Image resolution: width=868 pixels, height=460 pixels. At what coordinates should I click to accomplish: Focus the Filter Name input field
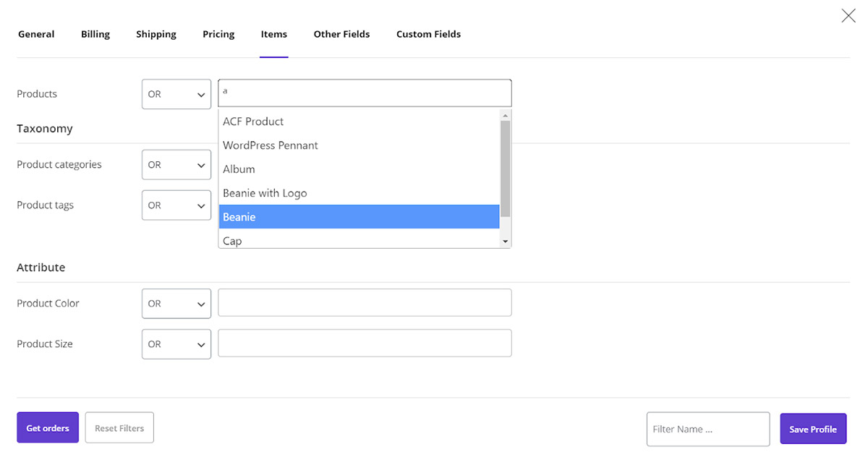(707, 429)
